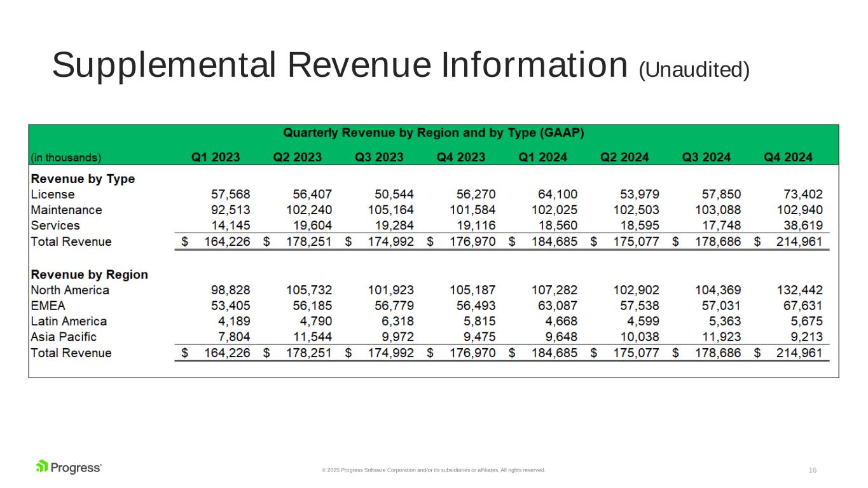Click the Latin America row label
The image size is (868, 488).
[x=69, y=322]
